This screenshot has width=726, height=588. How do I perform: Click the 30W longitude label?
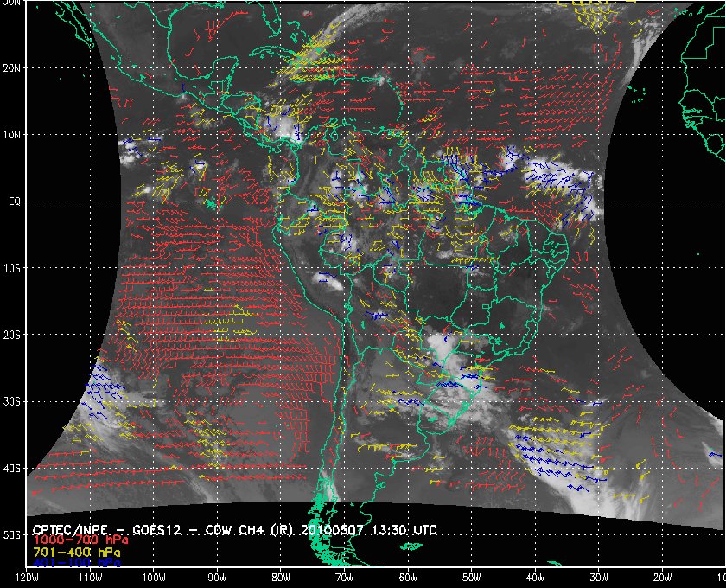tap(599, 578)
